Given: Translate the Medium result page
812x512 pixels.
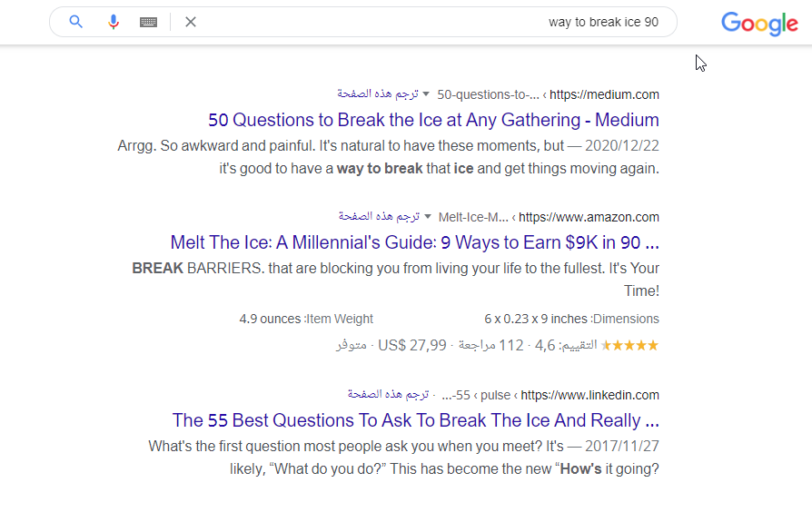Looking at the screenshot, I should pos(378,94).
